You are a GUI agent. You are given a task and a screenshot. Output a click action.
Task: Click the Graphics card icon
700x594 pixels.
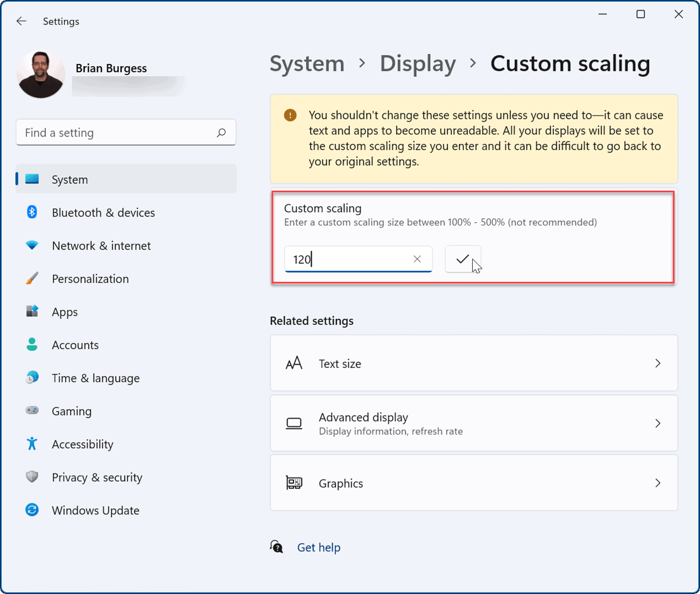pyautogui.click(x=294, y=482)
